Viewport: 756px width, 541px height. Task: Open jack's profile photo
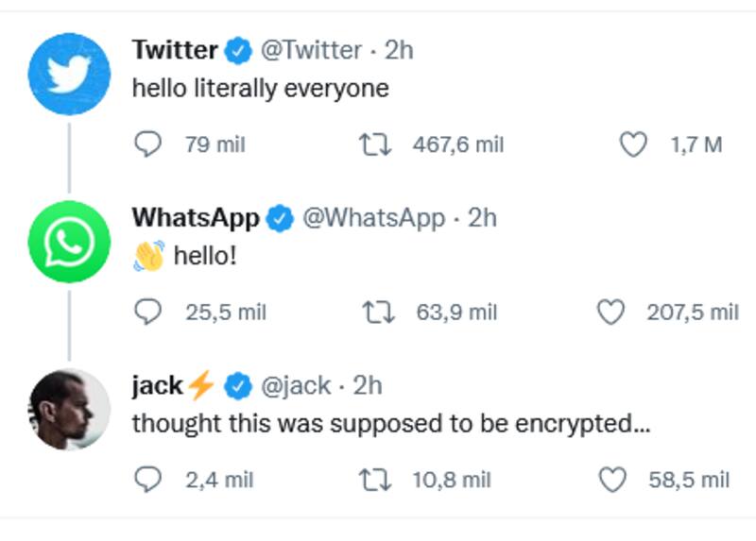coord(69,409)
